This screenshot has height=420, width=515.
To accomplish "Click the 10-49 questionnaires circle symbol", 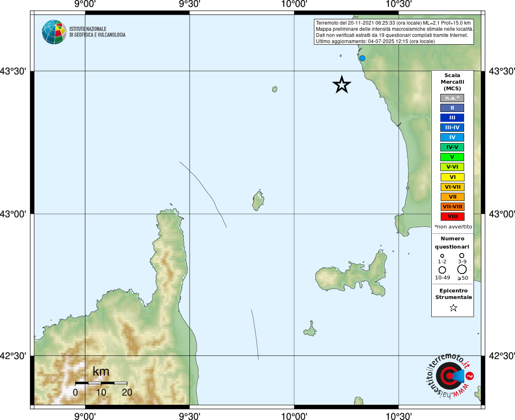I will [x=442, y=270].
